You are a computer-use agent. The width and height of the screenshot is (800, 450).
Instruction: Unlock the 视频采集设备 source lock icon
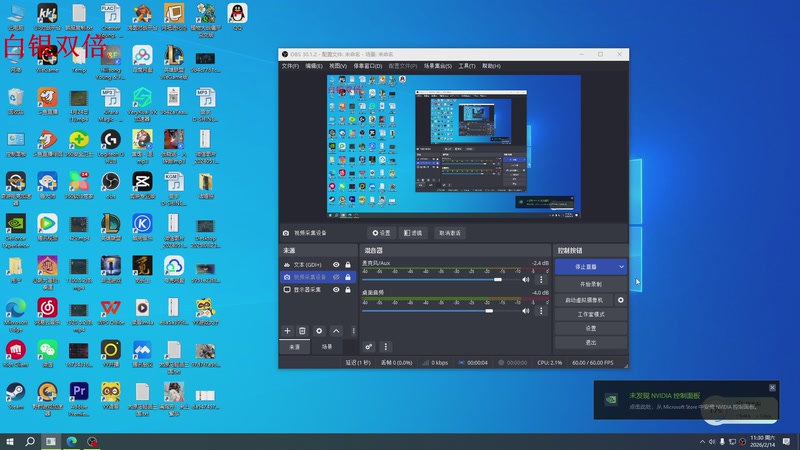click(x=348, y=277)
